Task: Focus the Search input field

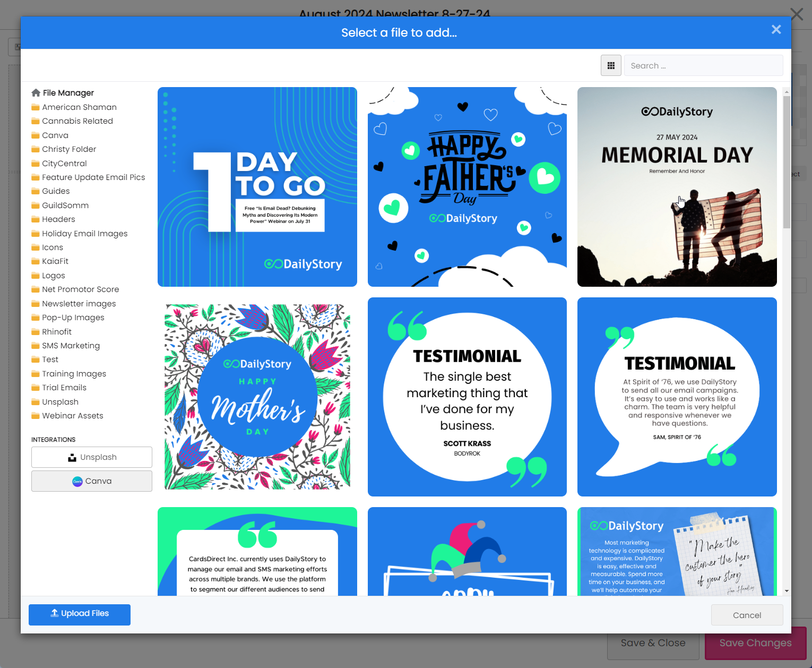Action: point(703,66)
